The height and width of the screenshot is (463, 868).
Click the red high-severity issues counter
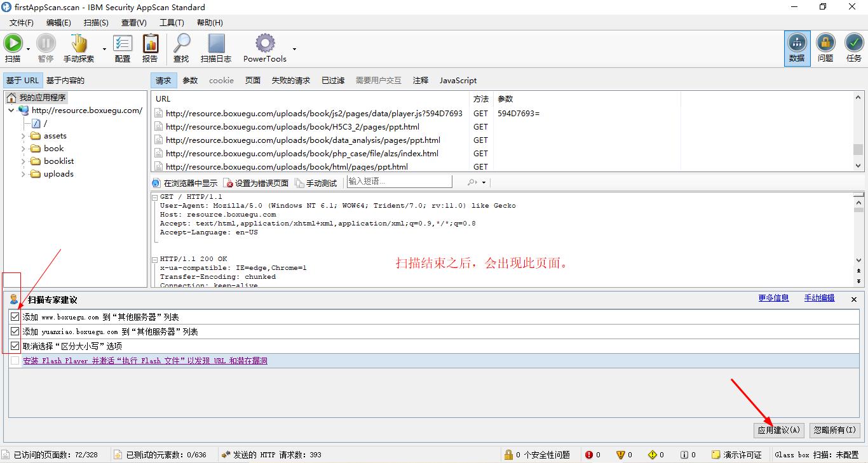tap(589, 455)
